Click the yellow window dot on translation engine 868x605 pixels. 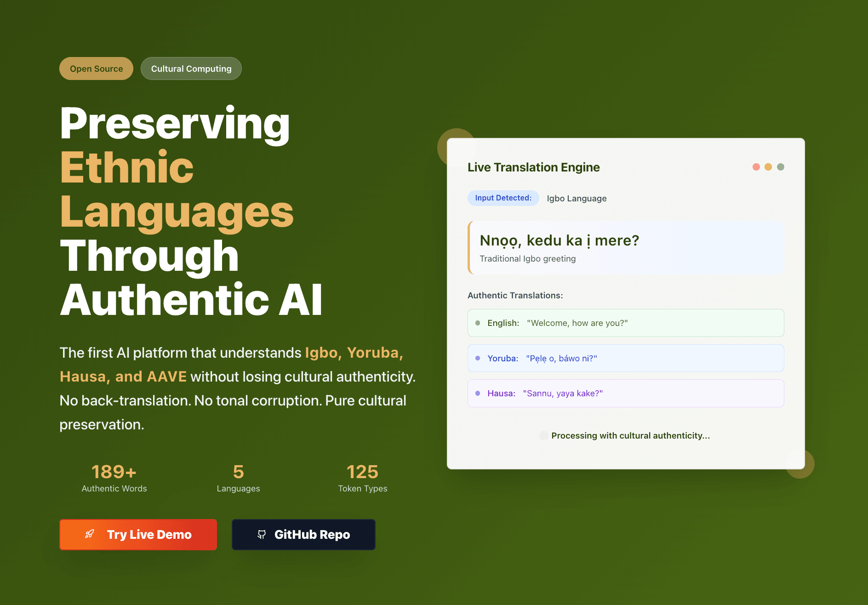[768, 167]
